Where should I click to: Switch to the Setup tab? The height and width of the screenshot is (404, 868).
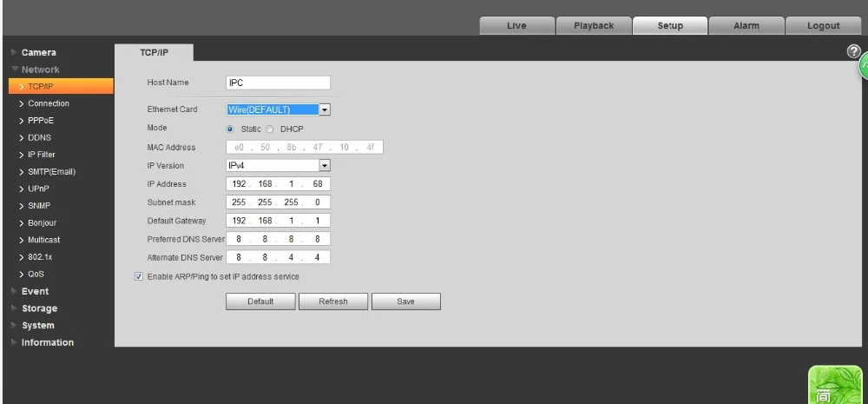(x=670, y=26)
